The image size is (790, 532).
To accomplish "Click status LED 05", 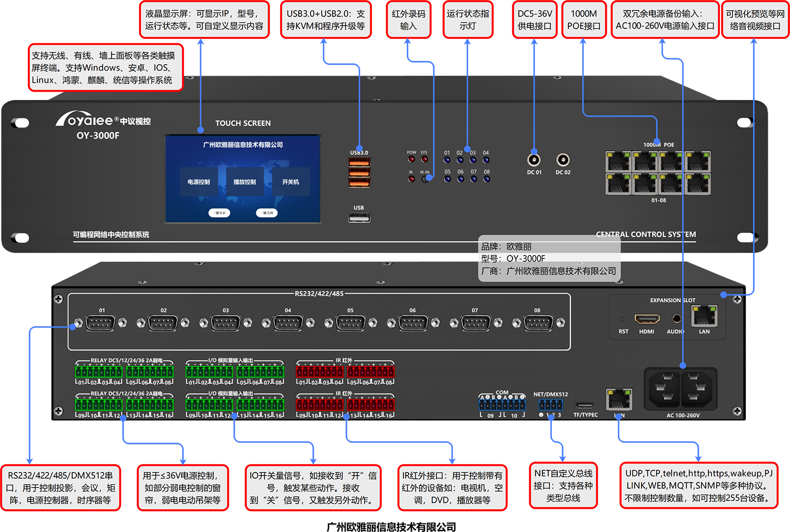I will [x=447, y=179].
